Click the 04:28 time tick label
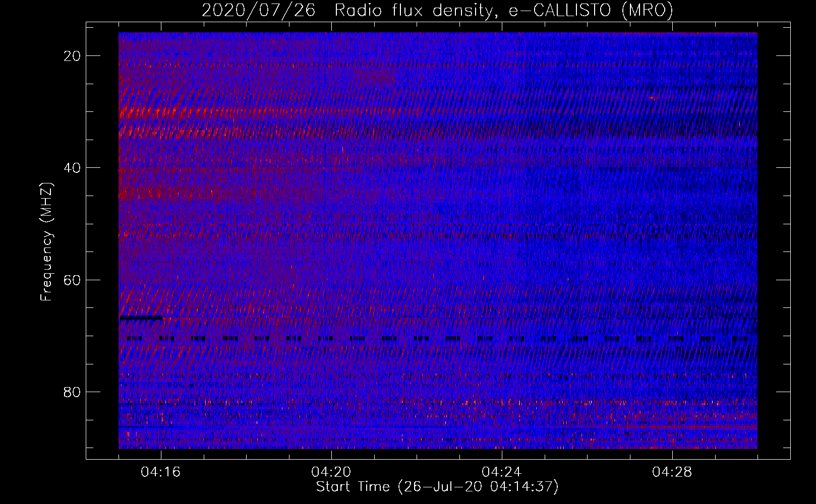Image resolution: width=816 pixels, height=504 pixels. coord(672,472)
